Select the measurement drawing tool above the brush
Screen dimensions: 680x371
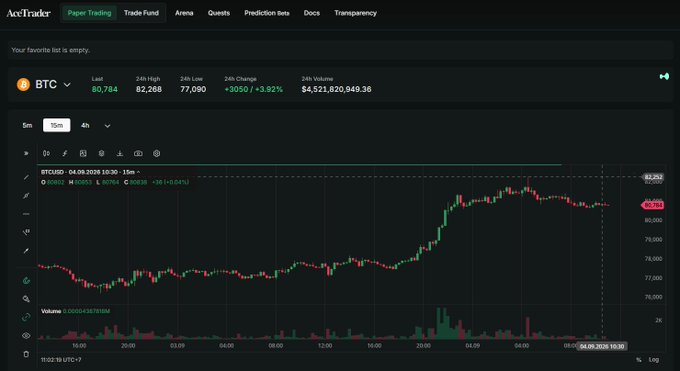(26, 232)
